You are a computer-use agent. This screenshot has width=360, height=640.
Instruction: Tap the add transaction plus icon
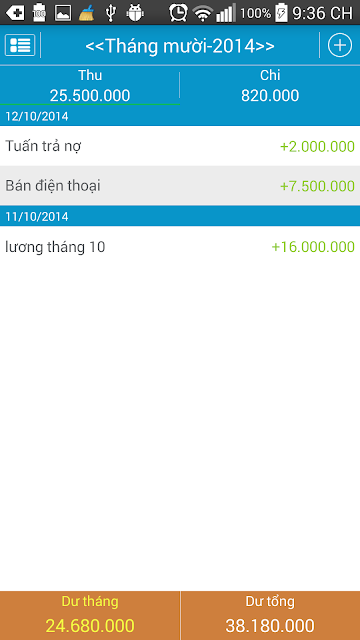coord(340,45)
